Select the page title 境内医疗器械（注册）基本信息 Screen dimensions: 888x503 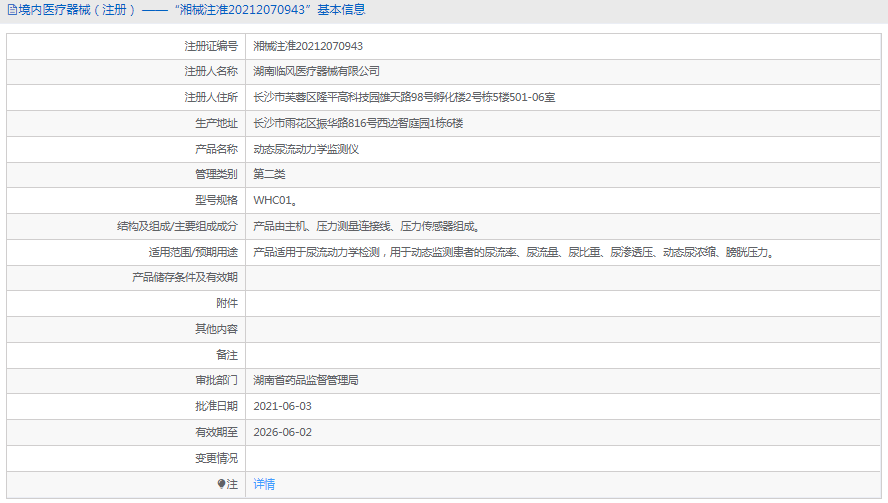191,10
